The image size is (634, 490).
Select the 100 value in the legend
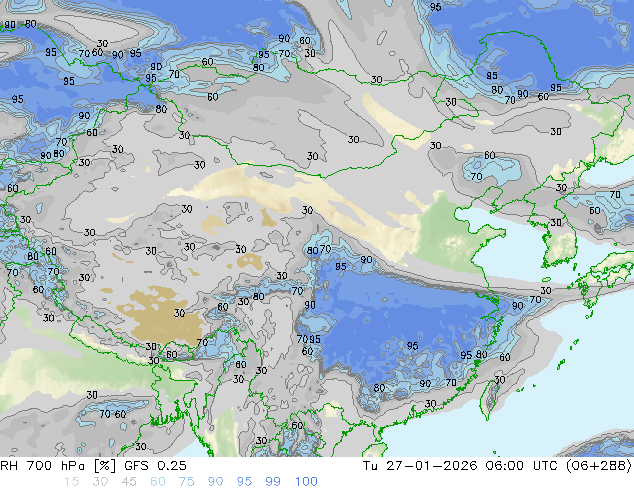(306, 482)
